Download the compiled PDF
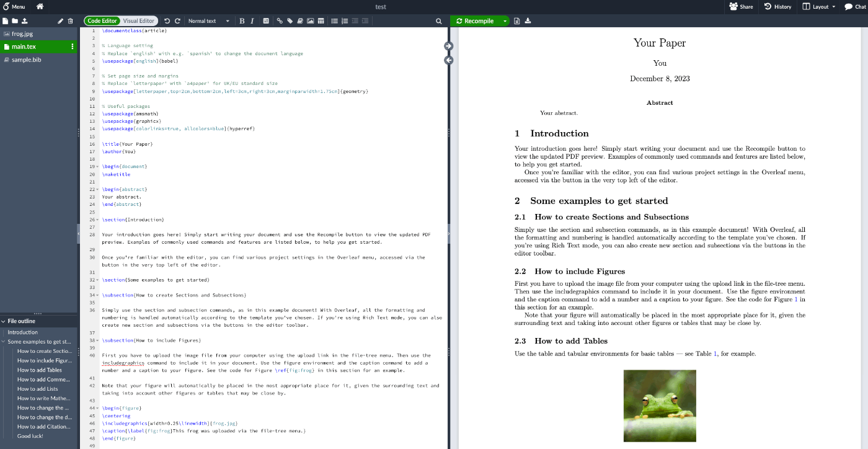 pyautogui.click(x=528, y=21)
